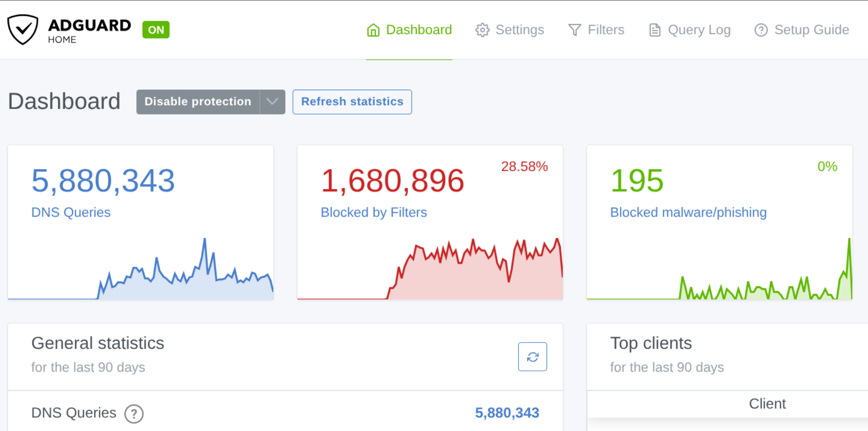Click the blue DNS queries chart
The width and height of the screenshot is (868, 431).
click(x=141, y=268)
